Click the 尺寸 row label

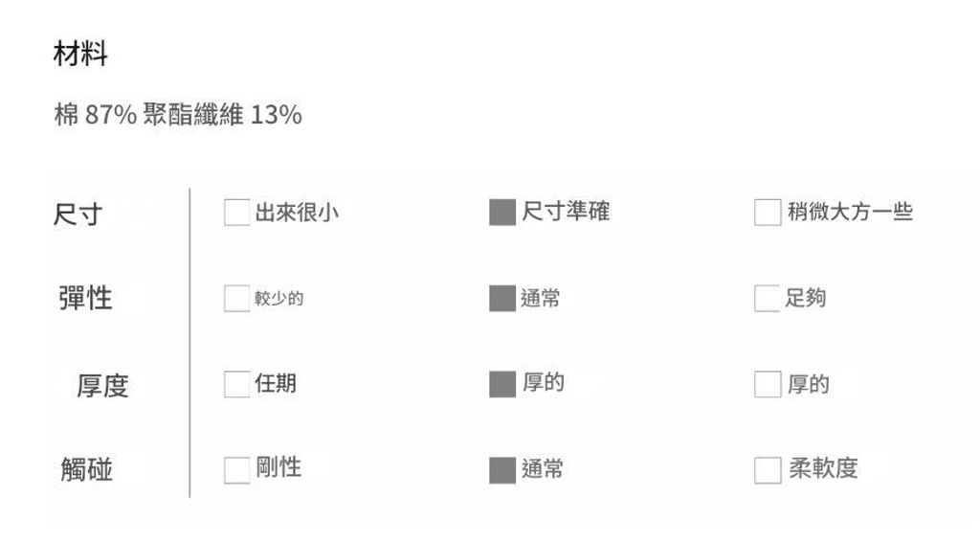(78, 215)
